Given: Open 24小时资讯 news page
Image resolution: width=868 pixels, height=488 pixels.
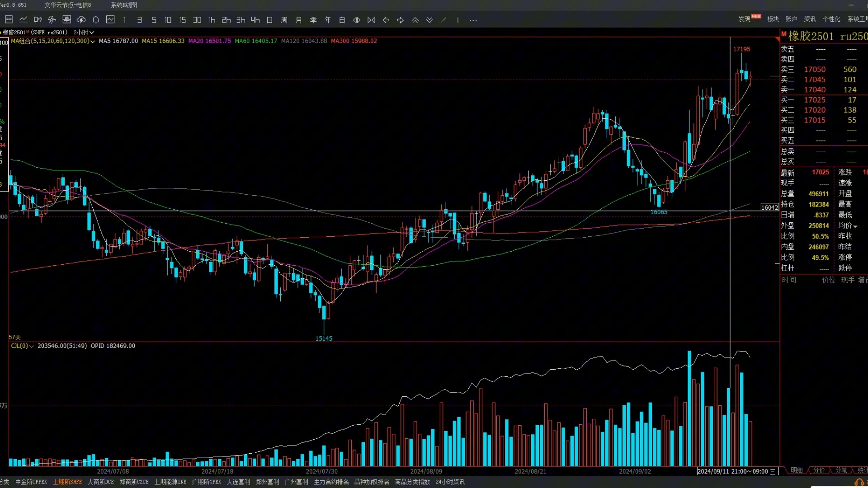Looking at the screenshot, I should point(450,482).
